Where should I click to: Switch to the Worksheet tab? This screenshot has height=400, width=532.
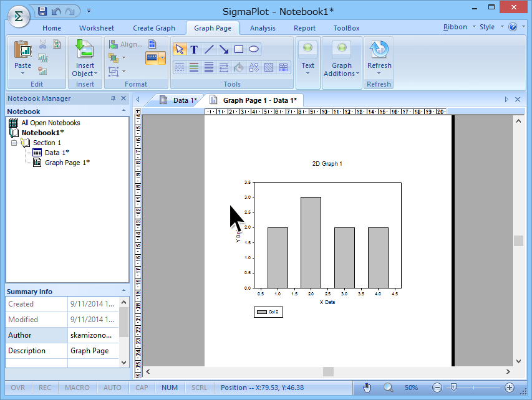96,28
